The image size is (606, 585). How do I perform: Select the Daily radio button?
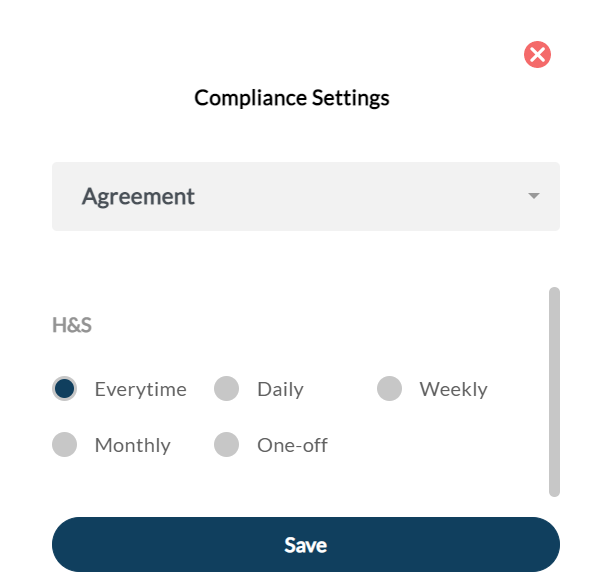tap(227, 389)
